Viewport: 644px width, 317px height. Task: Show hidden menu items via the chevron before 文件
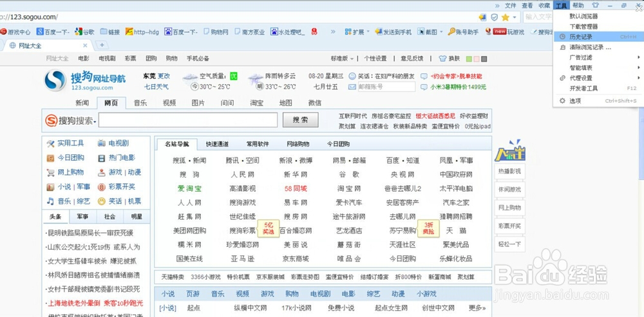[x=497, y=5]
